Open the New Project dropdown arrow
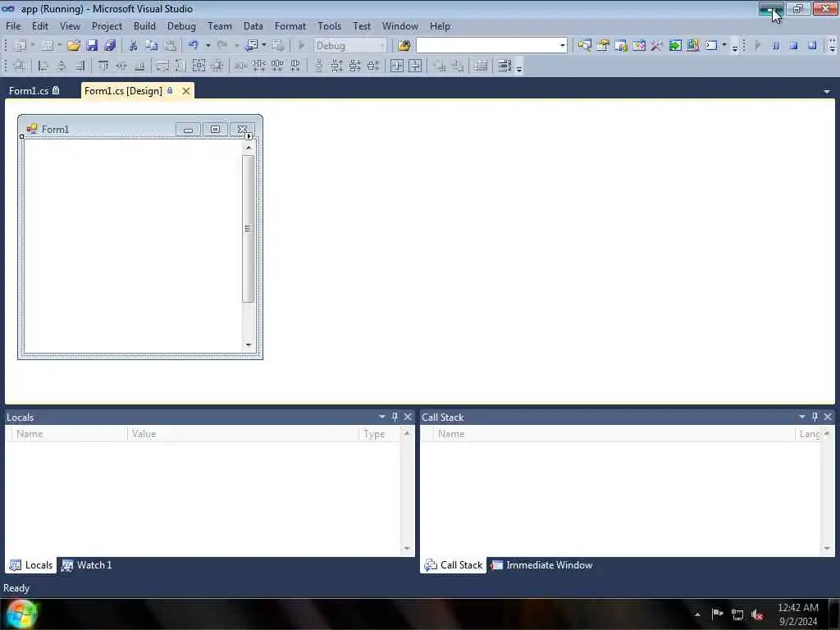The image size is (840, 630). click(33, 46)
